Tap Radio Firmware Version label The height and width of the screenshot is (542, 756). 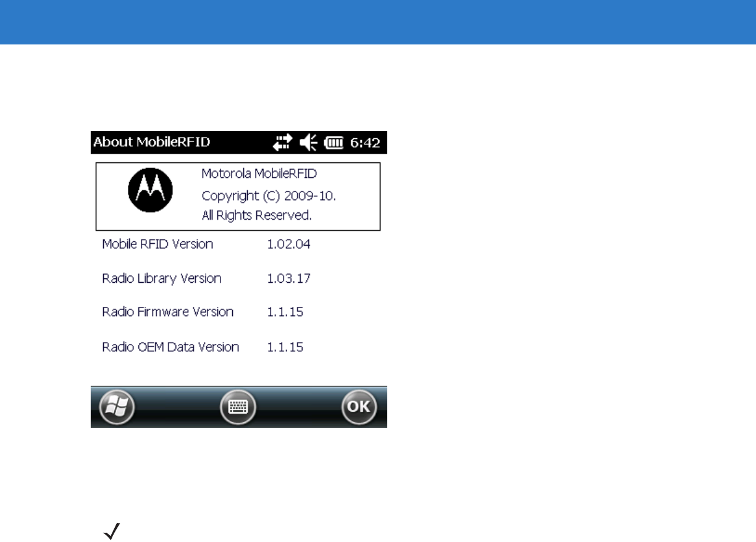tap(168, 312)
